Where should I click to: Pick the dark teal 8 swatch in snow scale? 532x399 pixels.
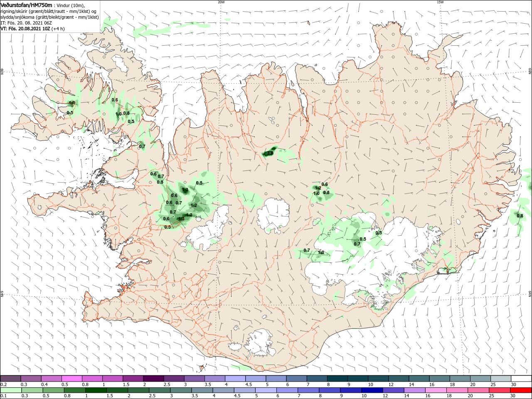(337, 379)
